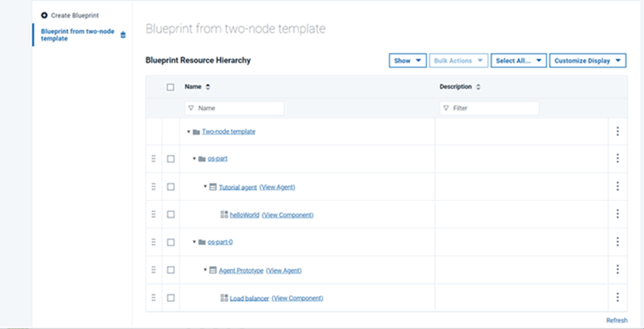Select Blueprint from two-node template in sidebar
Screen dimensions: 644x329
[x=77, y=35]
